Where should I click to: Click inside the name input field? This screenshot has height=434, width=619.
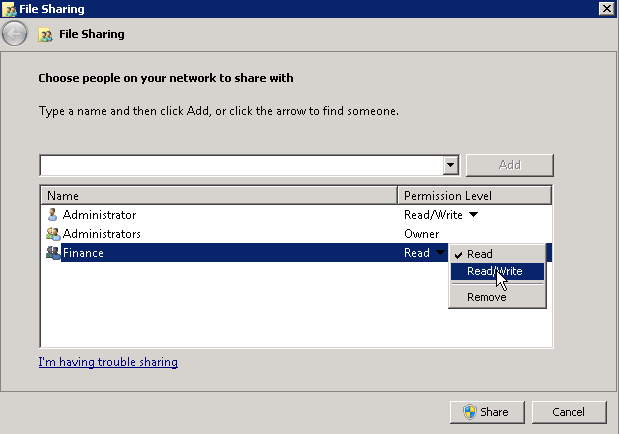point(241,165)
